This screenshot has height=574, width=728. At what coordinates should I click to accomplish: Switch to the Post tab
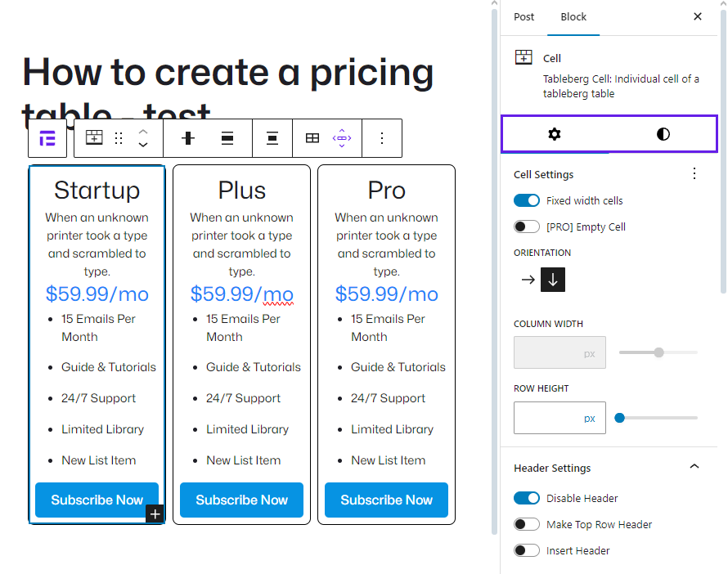(x=524, y=16)
